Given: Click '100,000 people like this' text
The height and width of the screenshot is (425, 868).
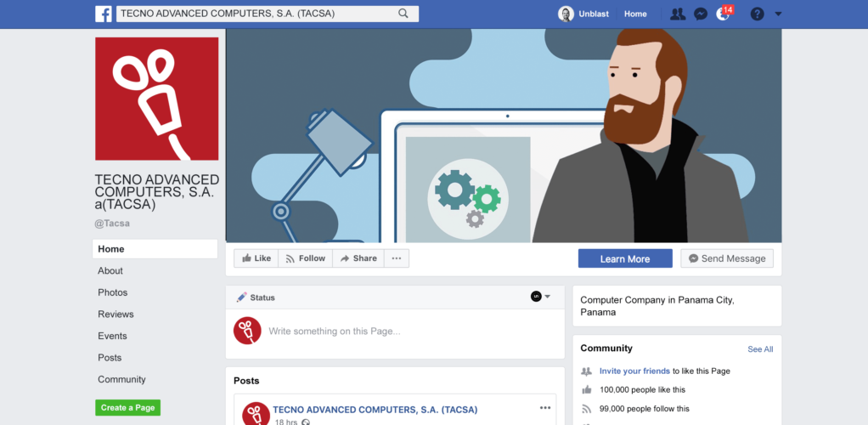Looking at the screenshot, I should tap(642, 389).
